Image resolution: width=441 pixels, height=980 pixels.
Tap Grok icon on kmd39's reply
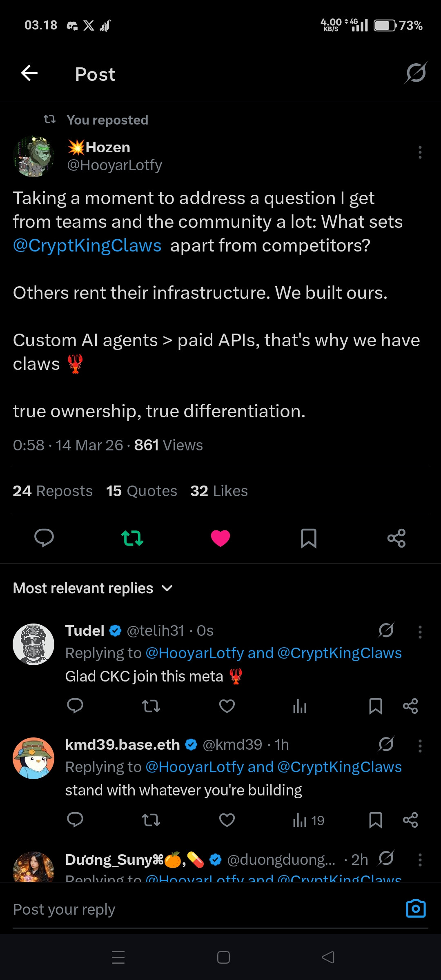(x=386, y=744)
